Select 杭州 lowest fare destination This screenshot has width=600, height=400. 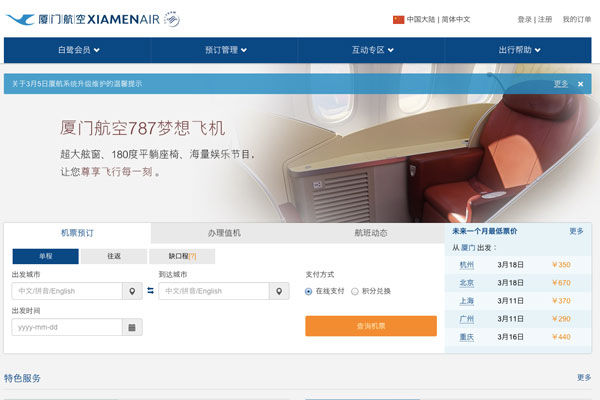click(x=466, y=265)
